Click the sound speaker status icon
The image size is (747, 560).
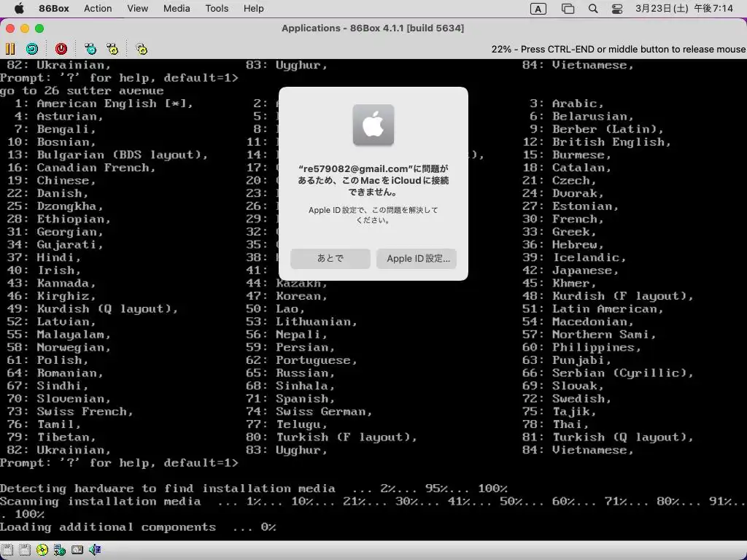point(95,550)
